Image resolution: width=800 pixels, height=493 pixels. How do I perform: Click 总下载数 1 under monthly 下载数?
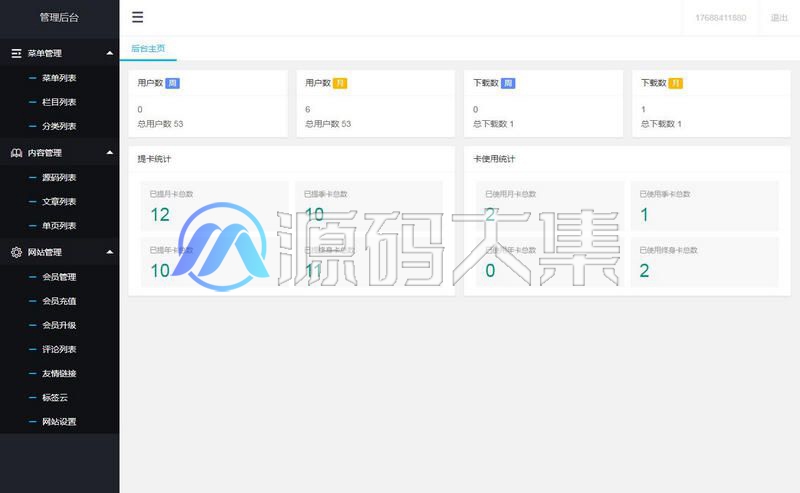pyautogui.click(x=661, y=124)
